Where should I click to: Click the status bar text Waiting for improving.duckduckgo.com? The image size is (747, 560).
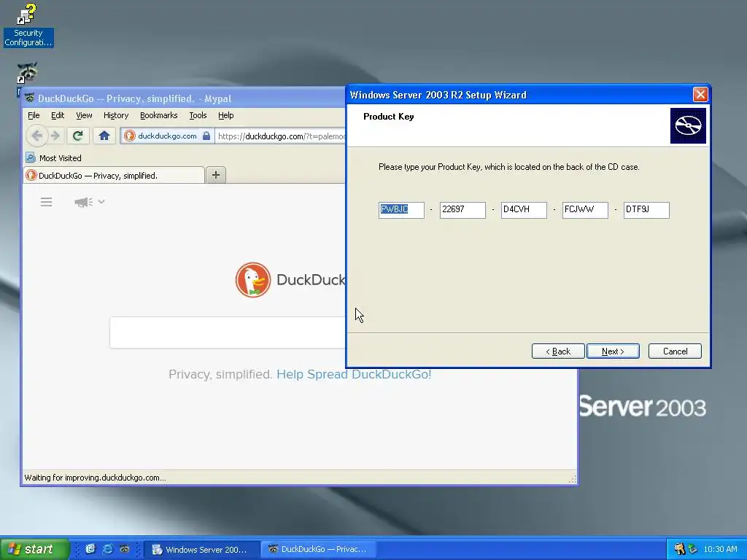point(95,478)
